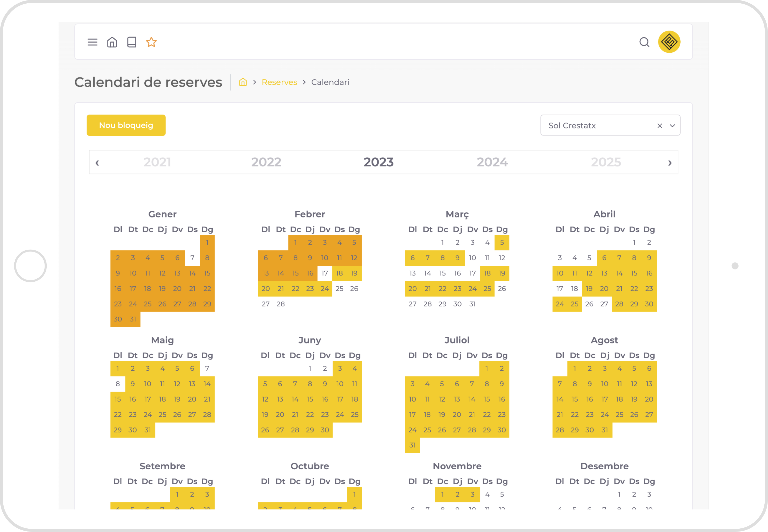Select 5 in Març

(x=502, y=243)
